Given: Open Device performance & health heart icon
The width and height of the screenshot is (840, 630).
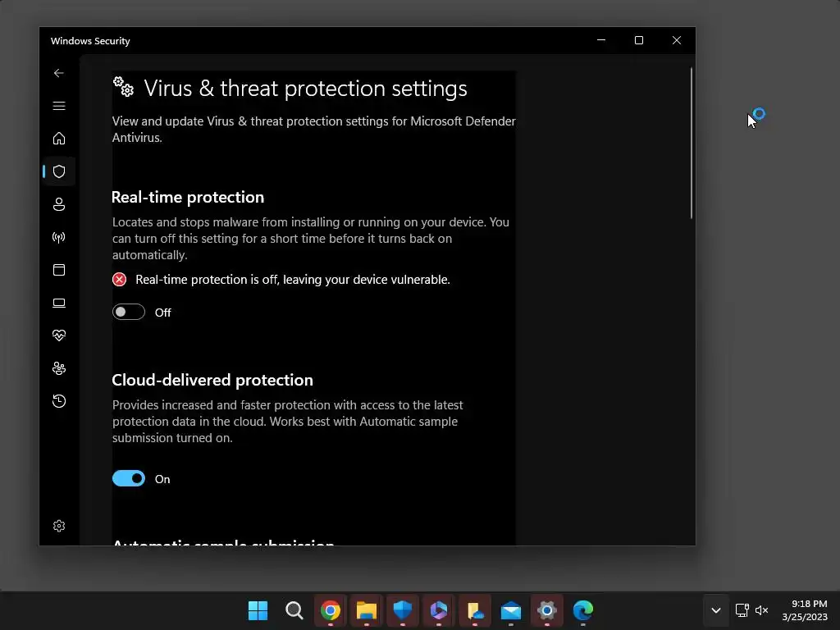Looking at the screenshot, I should click(x=59, y=336).
